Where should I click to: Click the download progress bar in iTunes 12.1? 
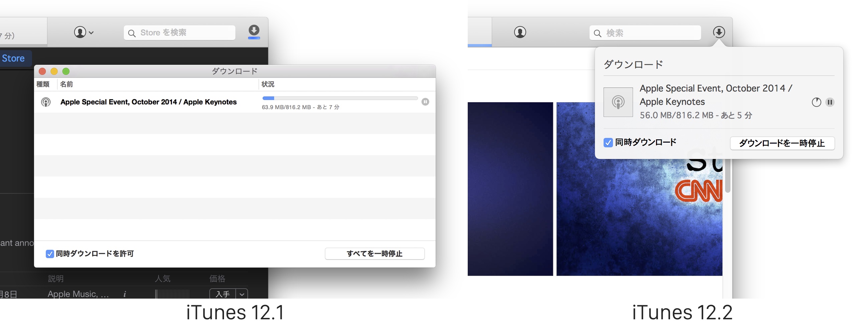click(340, 99)
